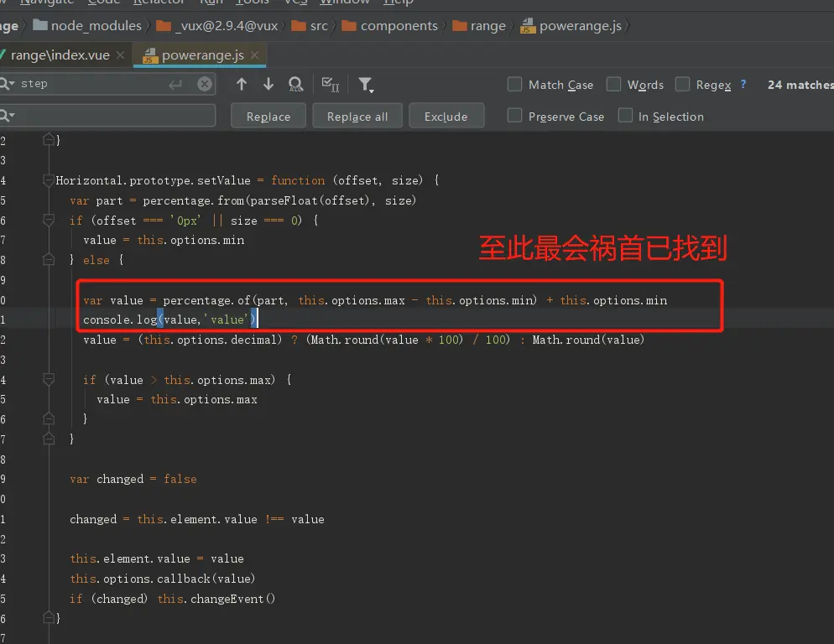Click the new line arrow icon in search field

click(x=175, y=84)
